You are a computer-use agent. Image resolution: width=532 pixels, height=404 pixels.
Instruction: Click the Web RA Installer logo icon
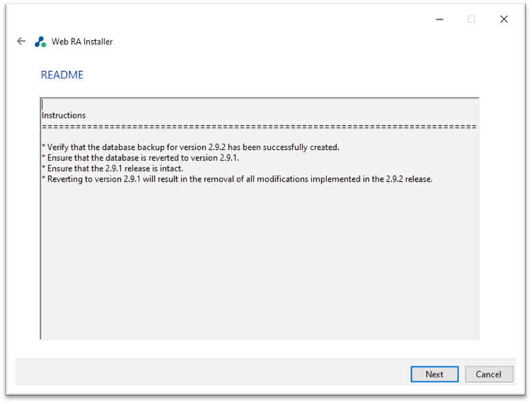(x=40, y=42)
